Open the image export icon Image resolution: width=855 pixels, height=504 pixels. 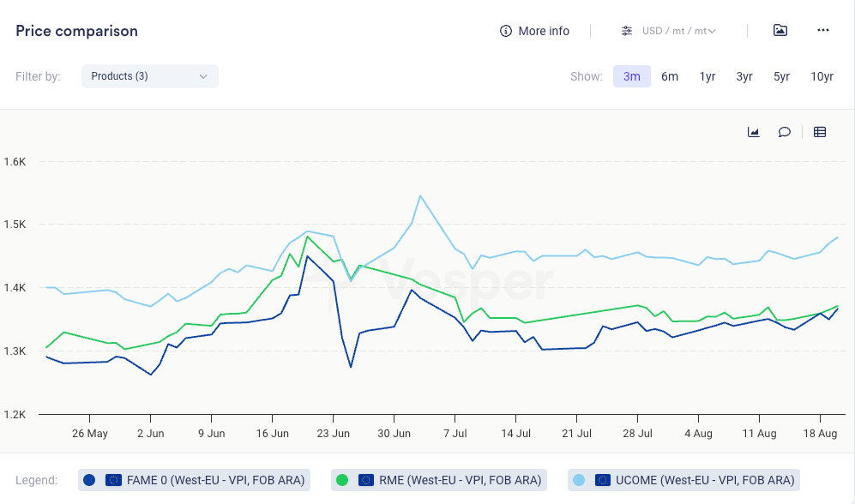(780, 31)
